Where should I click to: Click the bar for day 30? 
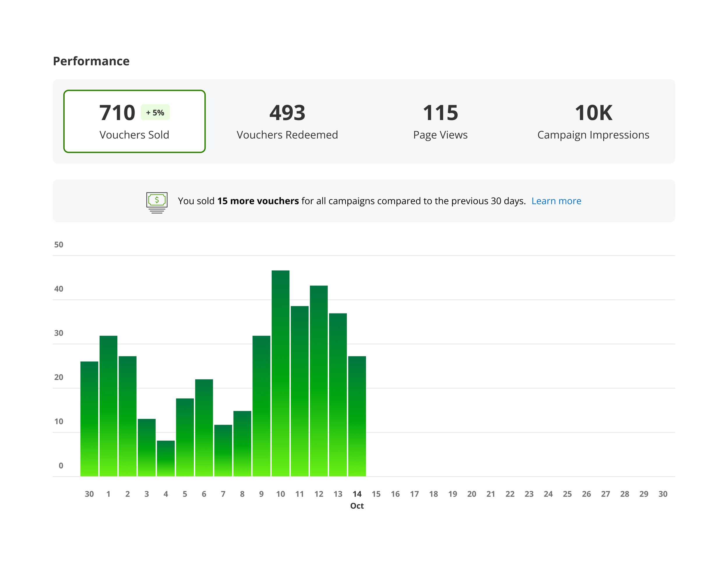coord(89,419)
